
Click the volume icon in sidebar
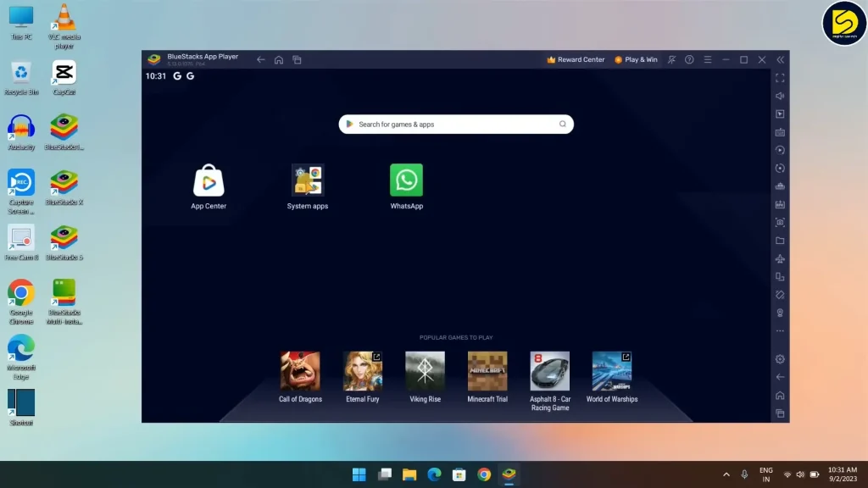pos(780,96)
